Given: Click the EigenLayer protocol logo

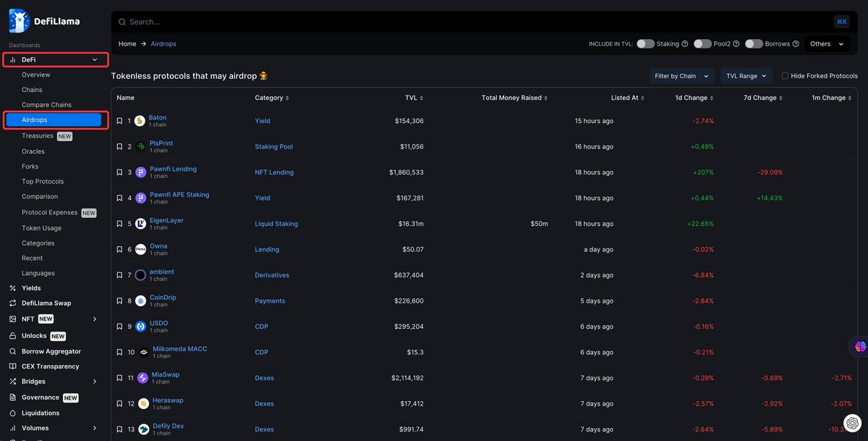Looking at the screenshot, I should pos(140,224).
